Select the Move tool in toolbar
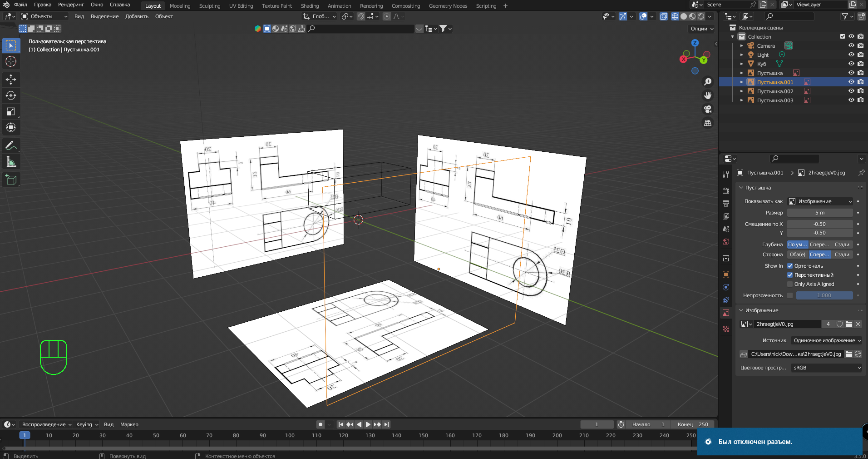868x459 pixels. [x=11, y=80]
